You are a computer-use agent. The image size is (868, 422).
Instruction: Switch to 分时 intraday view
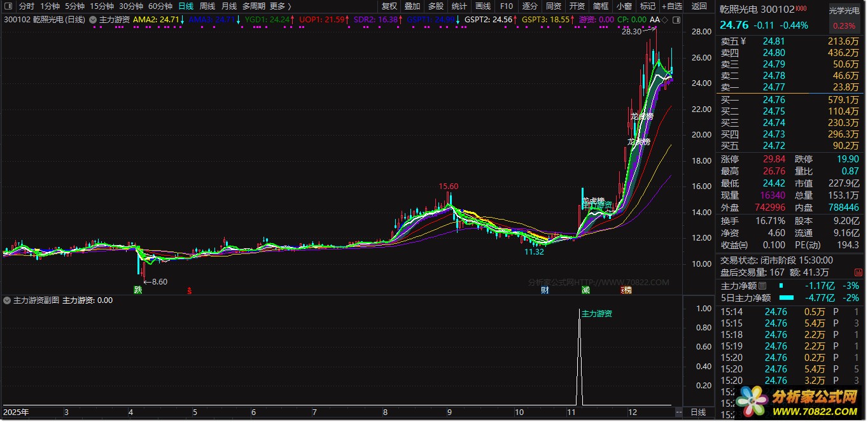(x=27, y=6)
